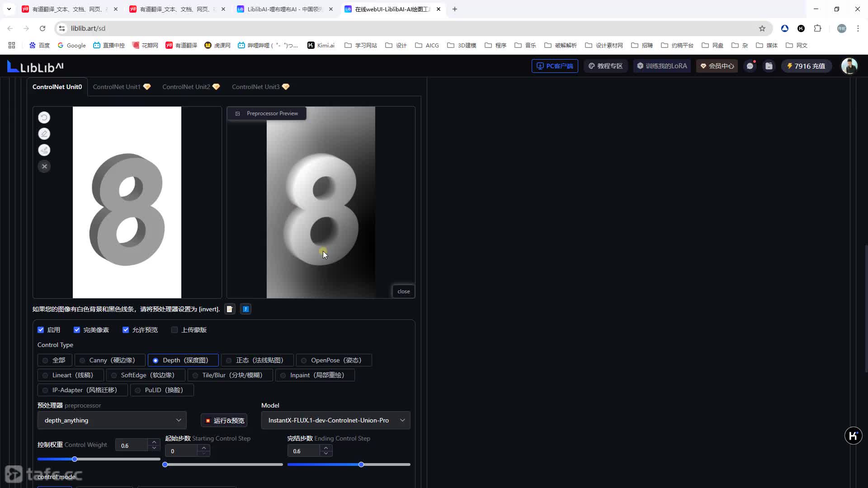View site information icon in address bar
Screen dimensions: 868x488
(62, 28)
